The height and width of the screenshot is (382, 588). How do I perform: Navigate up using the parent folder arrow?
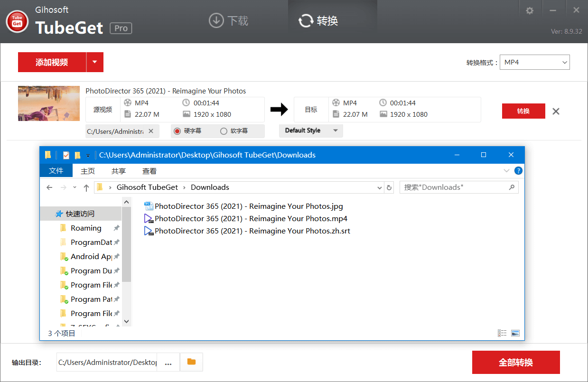(86, 187)
